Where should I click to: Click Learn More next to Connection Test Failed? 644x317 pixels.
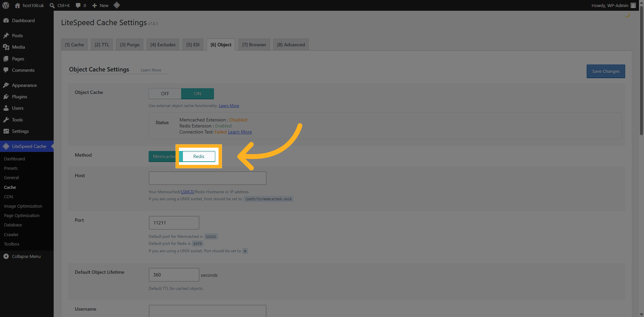[x=240, y=132]
